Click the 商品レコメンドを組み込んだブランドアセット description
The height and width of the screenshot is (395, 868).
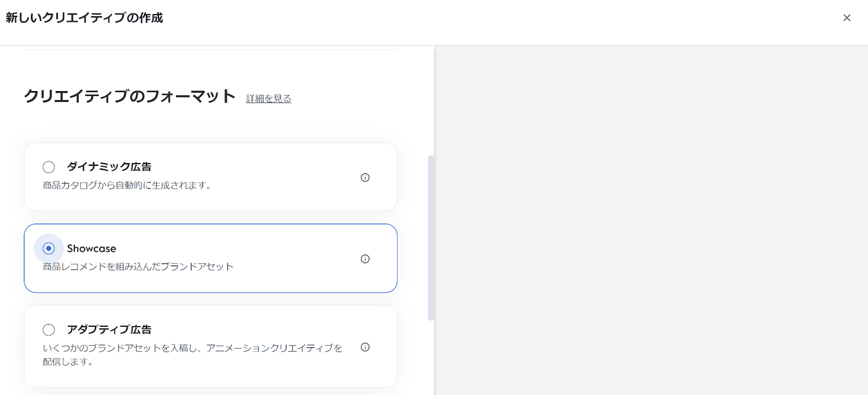click(138, 267)
